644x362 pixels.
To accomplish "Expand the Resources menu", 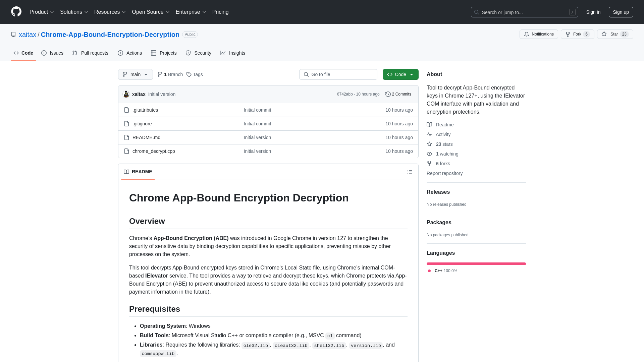I will click(110, 12).
